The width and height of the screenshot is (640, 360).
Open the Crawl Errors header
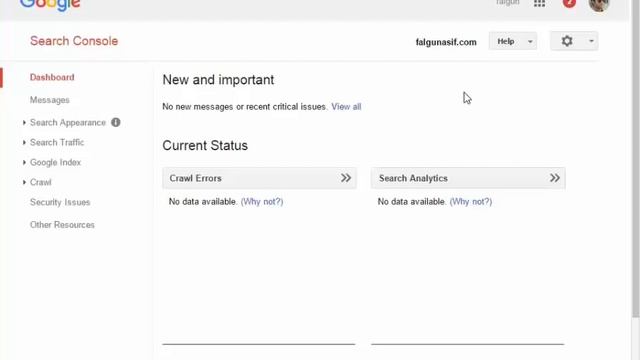pyautogui.click(x=260, y=178)
